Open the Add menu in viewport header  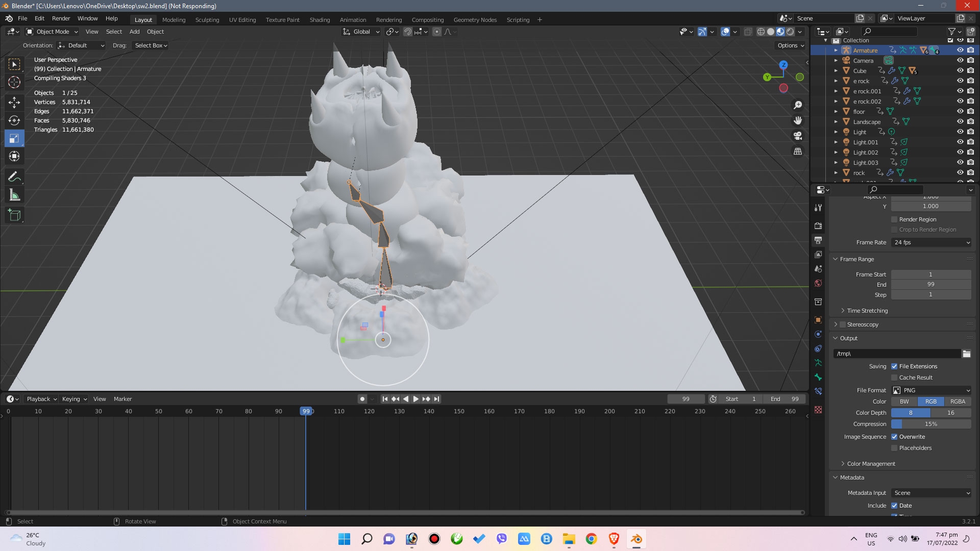click(x=134, y=32)
